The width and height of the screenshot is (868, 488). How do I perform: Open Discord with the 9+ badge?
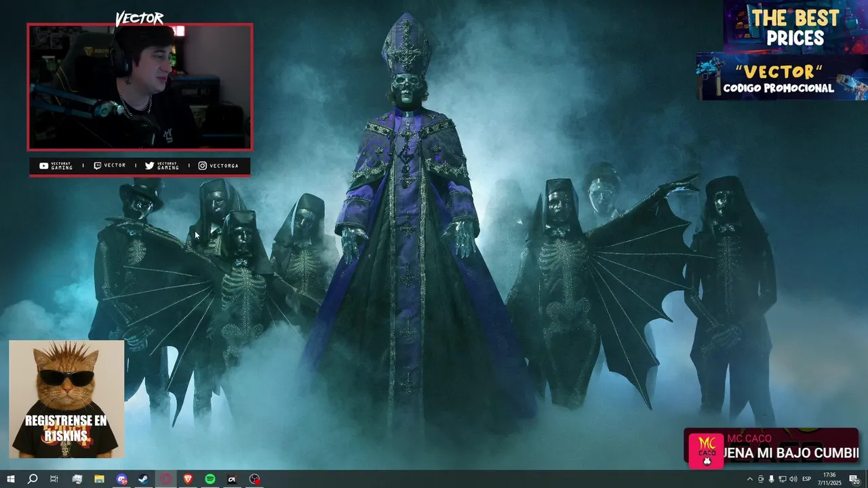tap(121, 479)
